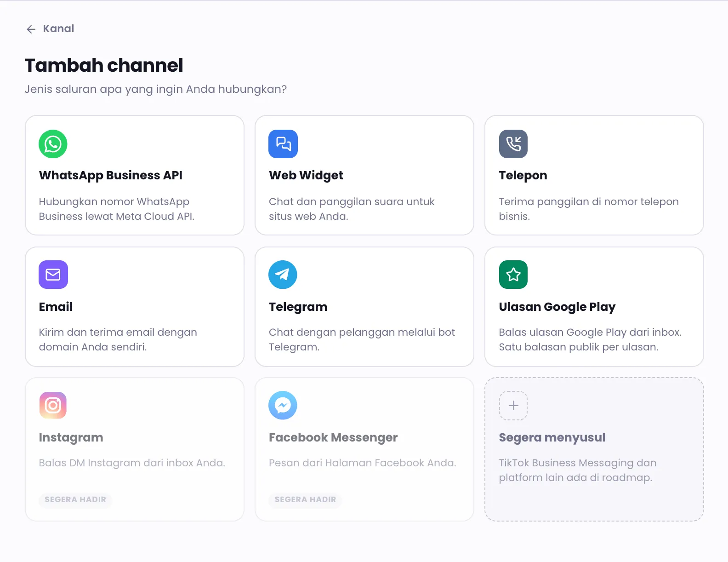Click the SEGERA HADIR badge under Facebook Messenger
The width and height of the screenshot is (728, 562).
tap(306, 499)
